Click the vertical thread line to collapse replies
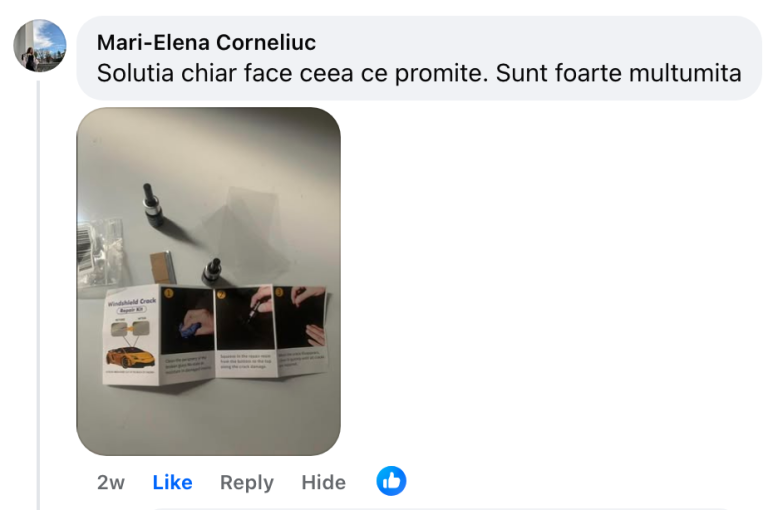This screenshot has width=768, height=510. tap(38, 294)
